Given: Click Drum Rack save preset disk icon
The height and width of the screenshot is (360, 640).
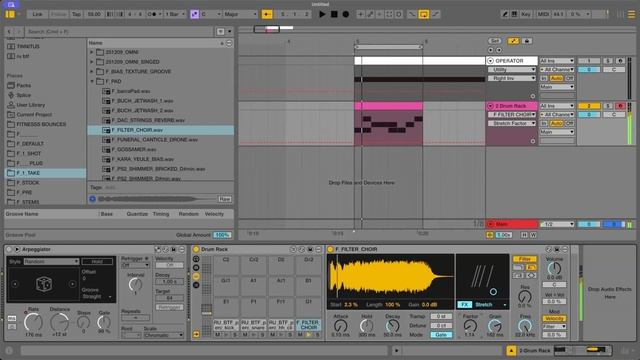Looking at the screenshot, I should [310, 249].
